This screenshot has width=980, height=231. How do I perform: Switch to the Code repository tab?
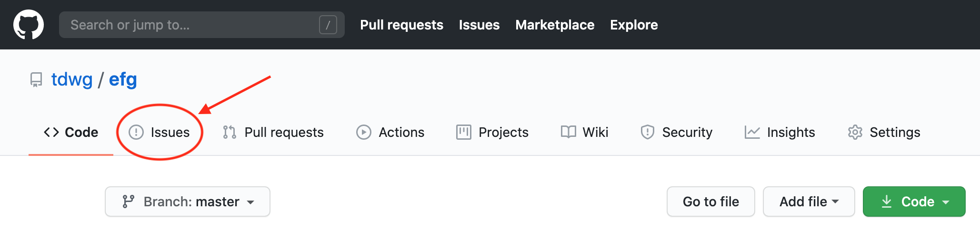71,132
